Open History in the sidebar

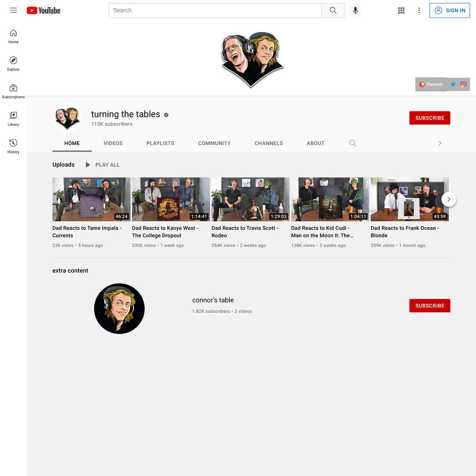[x=13, y=146]
